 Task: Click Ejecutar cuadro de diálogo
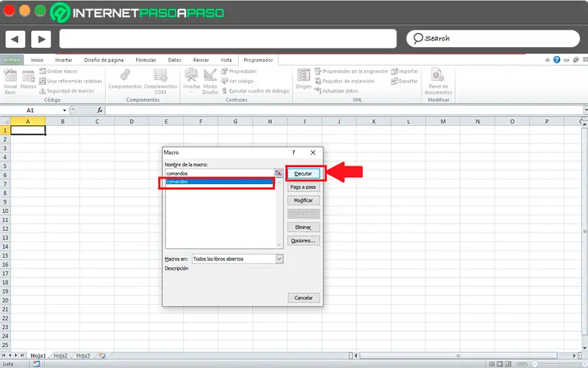pyautogui.click(x=255, y=91)
